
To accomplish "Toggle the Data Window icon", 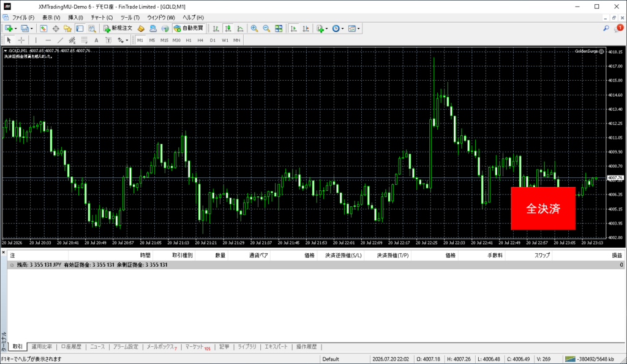I will click(x=56, y=28).
